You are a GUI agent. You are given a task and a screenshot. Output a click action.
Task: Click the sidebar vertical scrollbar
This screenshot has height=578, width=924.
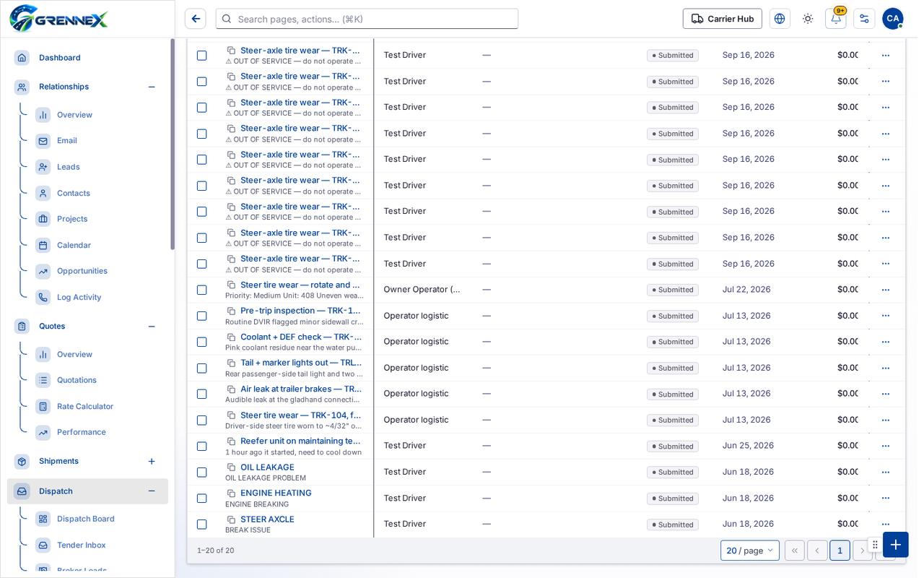(x=173, y=144)
